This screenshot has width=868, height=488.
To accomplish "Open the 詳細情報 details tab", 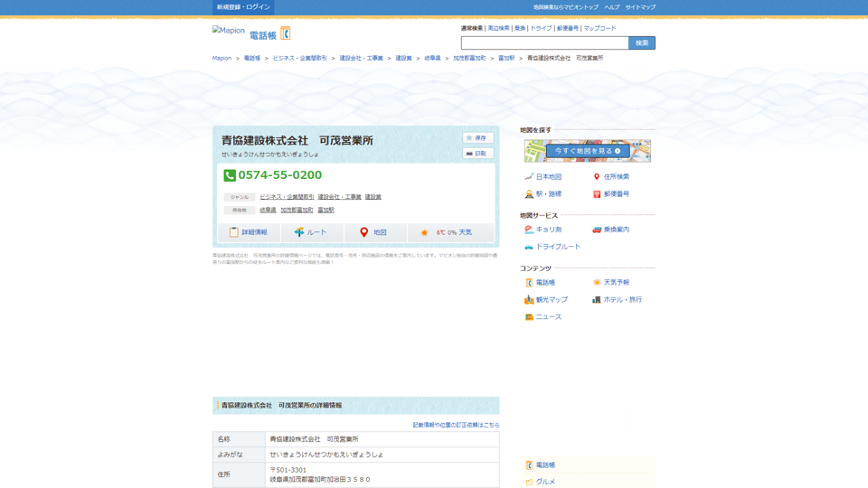I will click(x=249, y=232).
